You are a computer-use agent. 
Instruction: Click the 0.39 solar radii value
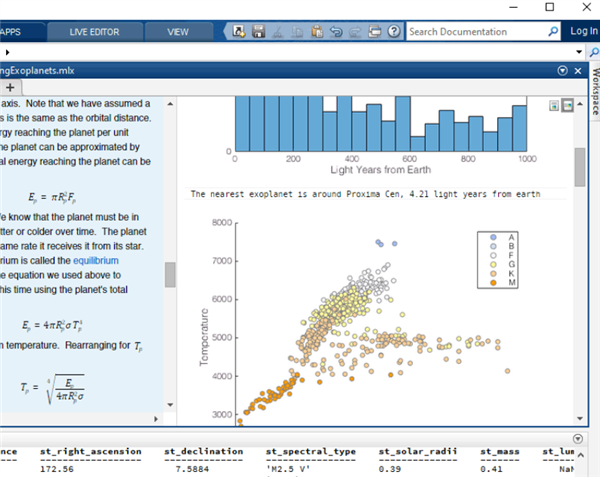click(390, 469)
